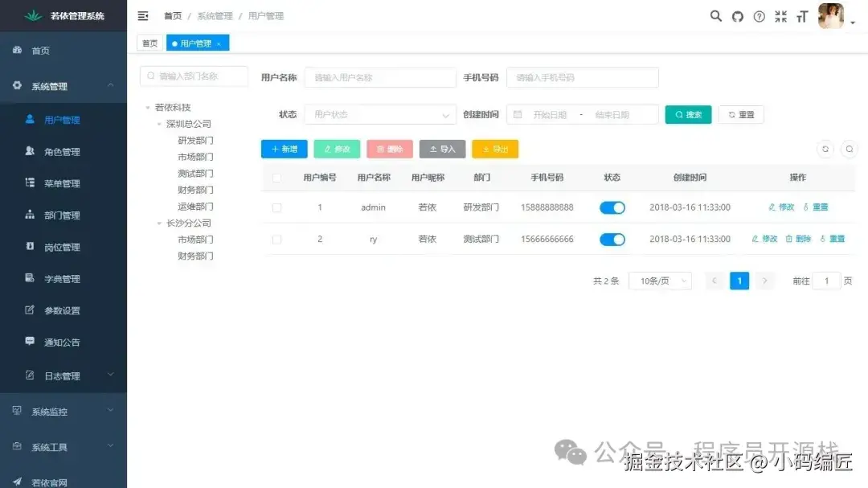Click 重置 link for ry row
This screenshot has width=868, height=488.
point(832,239)
